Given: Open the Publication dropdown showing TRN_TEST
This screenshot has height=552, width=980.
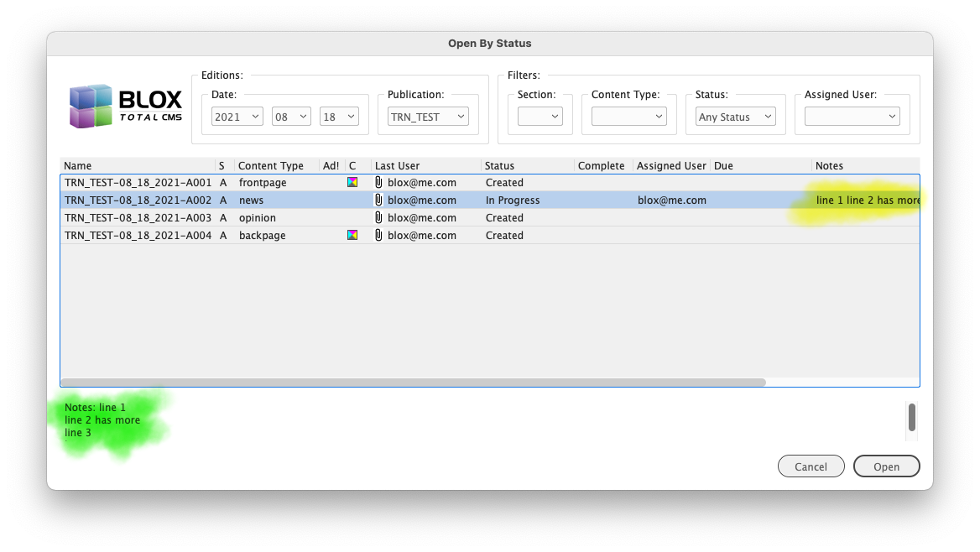Looking at the screenshot, I should (428, 117).
